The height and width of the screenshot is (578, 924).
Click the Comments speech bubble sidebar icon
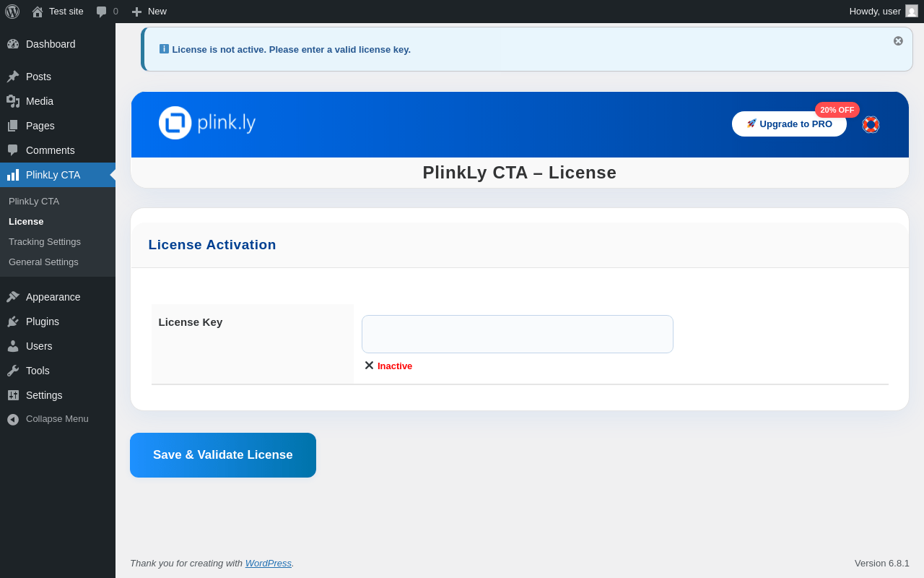pyautogui.click(x=13, y=150)
